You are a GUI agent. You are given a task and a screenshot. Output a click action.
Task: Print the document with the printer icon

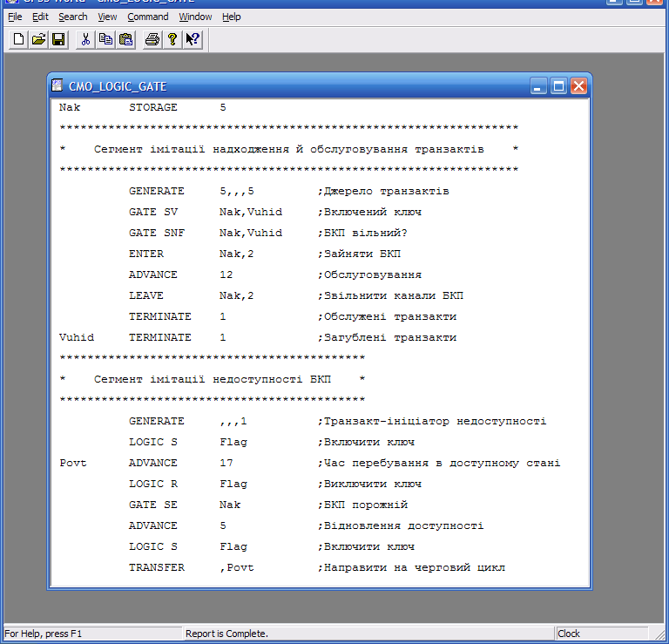[152, 40]
